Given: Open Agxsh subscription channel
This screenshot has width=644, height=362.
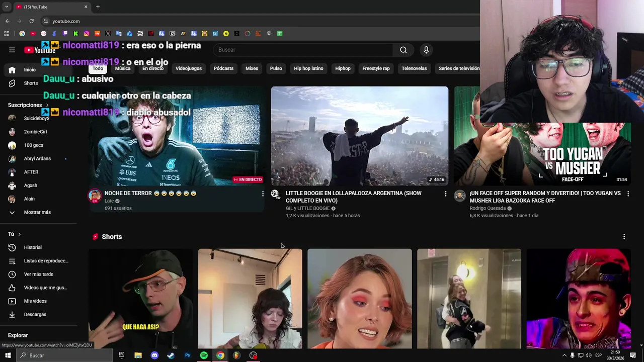Looking at the screenshot, I should (x=38, y=186).
